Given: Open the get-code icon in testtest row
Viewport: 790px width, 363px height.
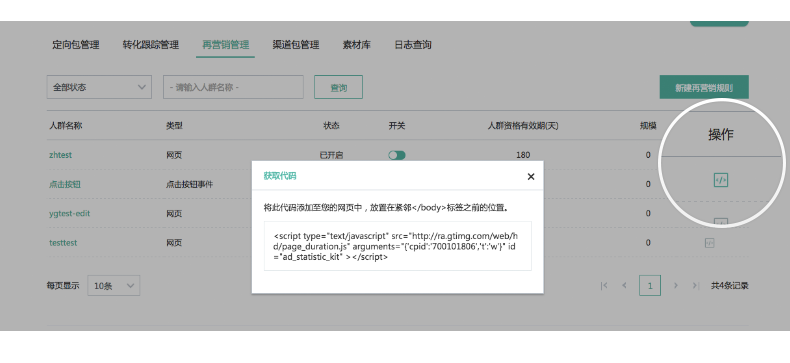Looking at the screenshot, I should pyautogui.click(x=709, y=243).
